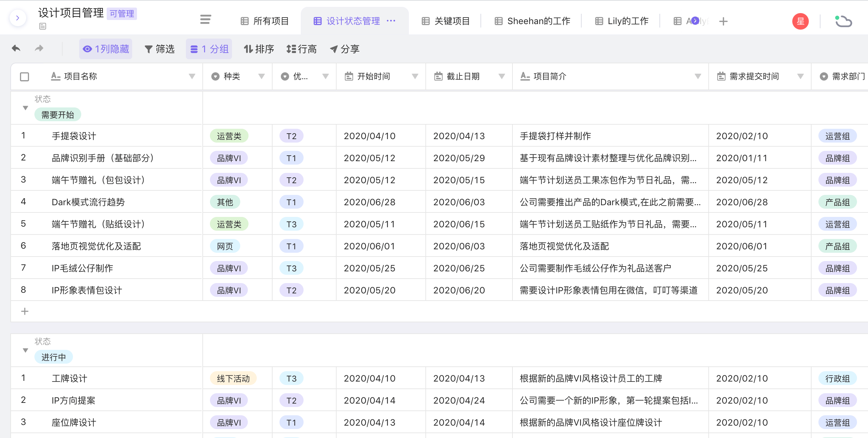The height and width of the screenshot is (438, 868).
Task: Select the deadline 2020/05/29 cell
Action: [x=469, y=158]
